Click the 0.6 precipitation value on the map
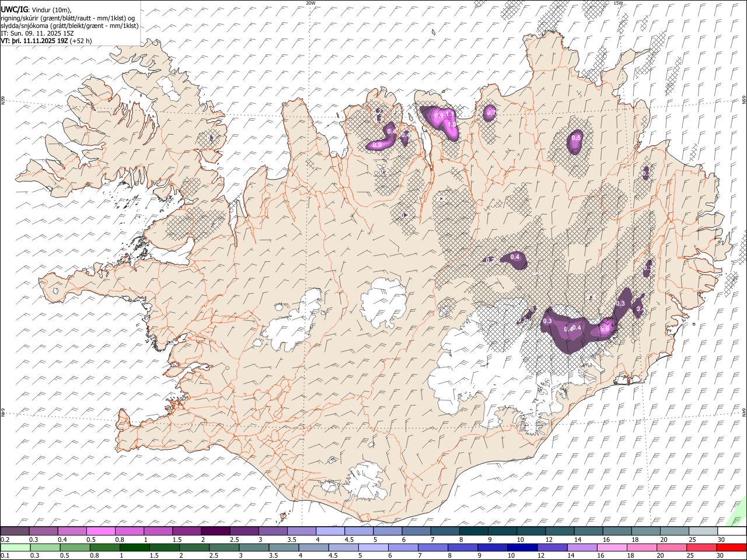 click(x=605, y=329)
